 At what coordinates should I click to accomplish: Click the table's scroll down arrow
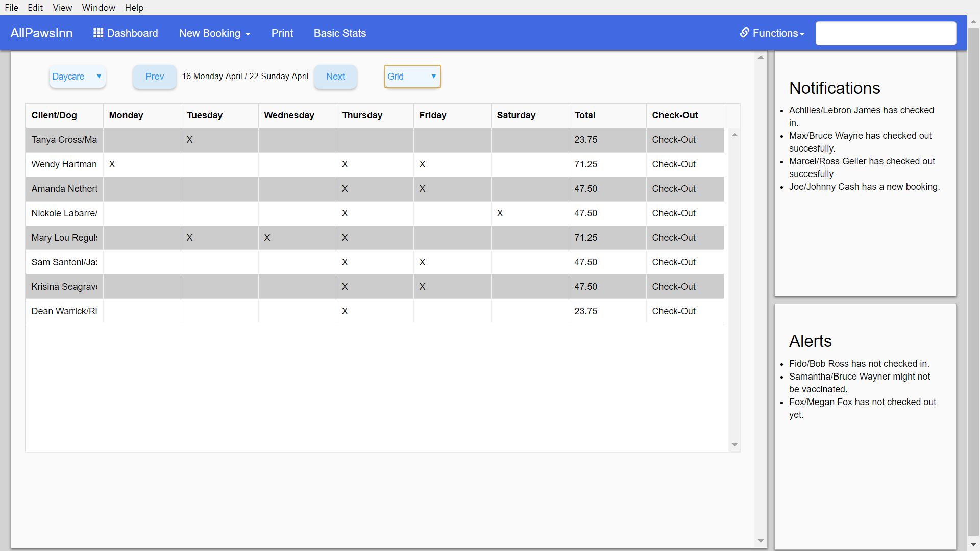coord(734,445)
